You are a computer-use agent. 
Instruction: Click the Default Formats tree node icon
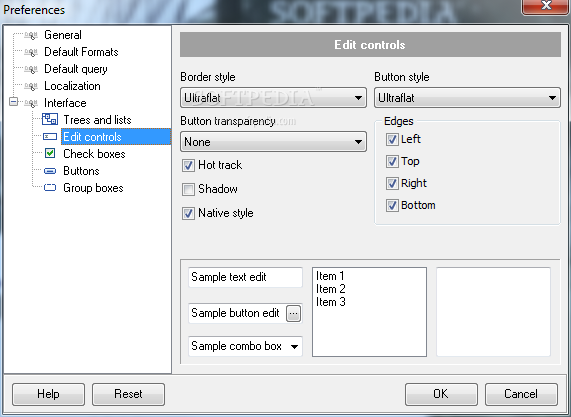coord(31,52)
